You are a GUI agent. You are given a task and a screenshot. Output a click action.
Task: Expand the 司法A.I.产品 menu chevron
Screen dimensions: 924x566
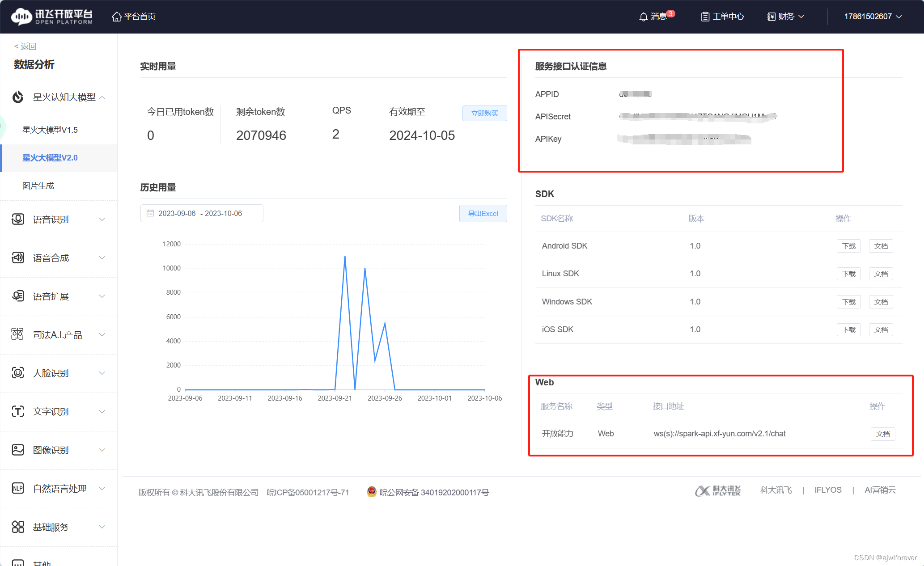tap(102, 334)
